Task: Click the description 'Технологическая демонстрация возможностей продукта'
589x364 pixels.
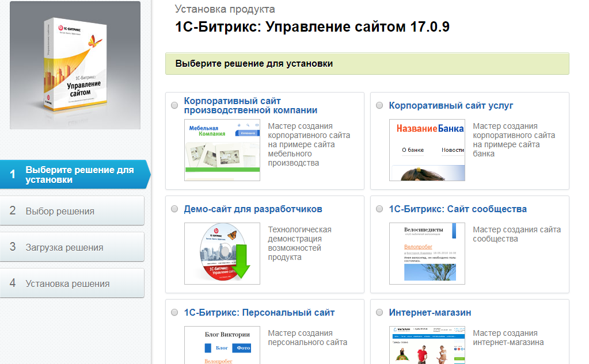Action: coord(299,244)
